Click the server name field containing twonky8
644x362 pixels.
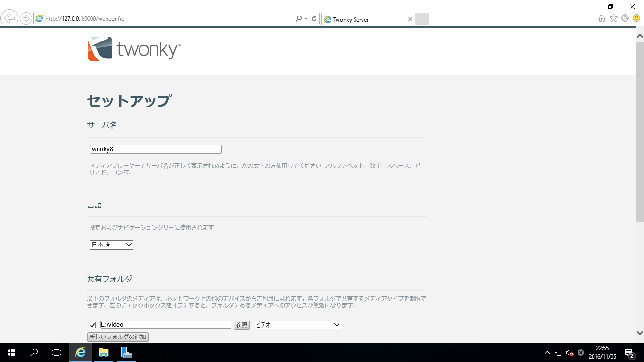point(156,149)
